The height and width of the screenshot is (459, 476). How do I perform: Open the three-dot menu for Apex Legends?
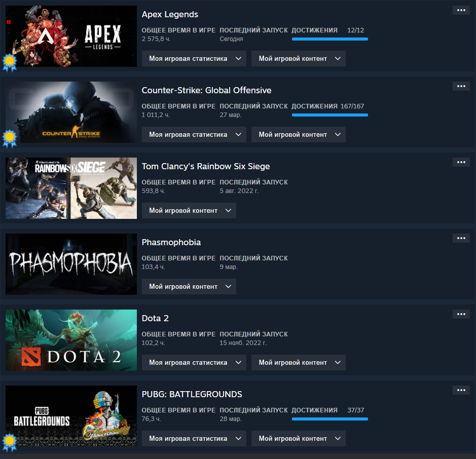461,10
